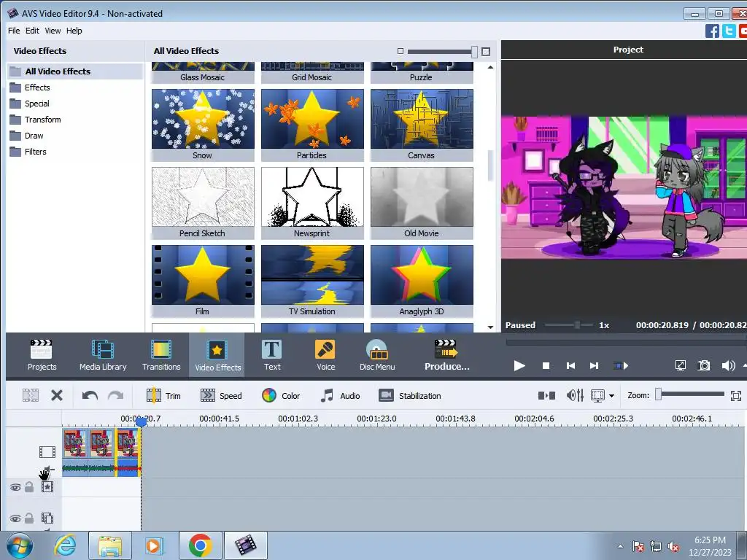Open the Audio settings button
This screenshot has height=560, width=747.
coord(340,396)
